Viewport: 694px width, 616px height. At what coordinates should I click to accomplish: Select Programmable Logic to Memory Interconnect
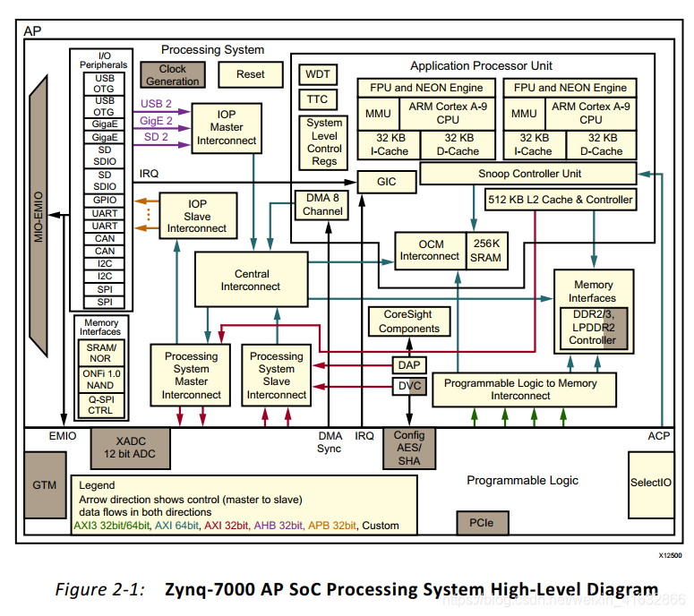point(524,389)
